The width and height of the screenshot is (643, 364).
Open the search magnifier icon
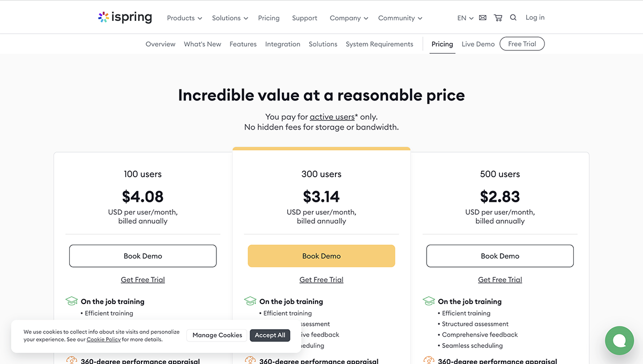click(x=513, y=17)
